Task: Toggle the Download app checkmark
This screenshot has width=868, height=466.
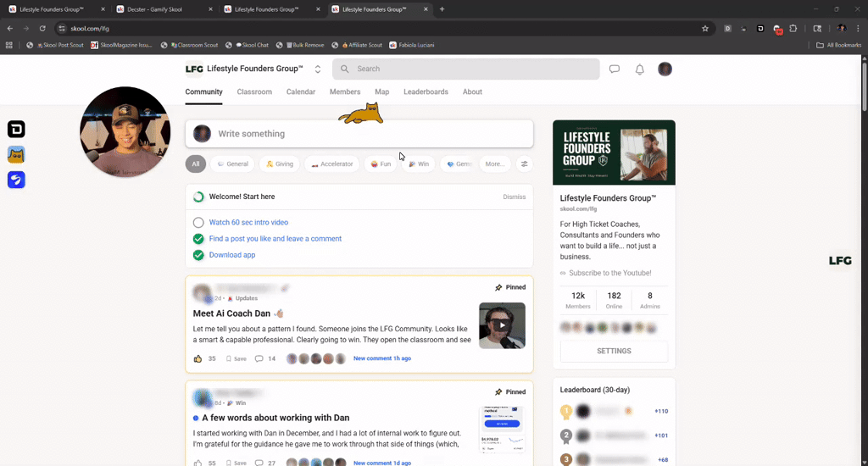Action: [x=198, y=255]
